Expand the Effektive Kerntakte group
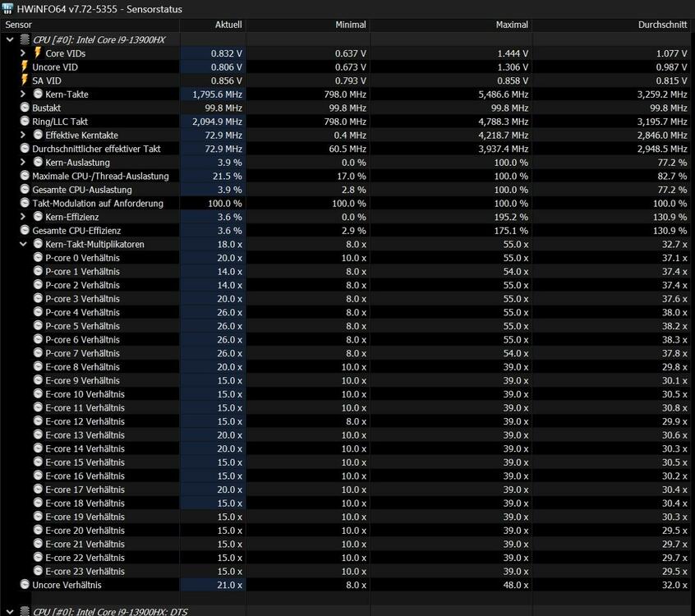This screenshot has height=616, width=695. (x=23, y=135)
